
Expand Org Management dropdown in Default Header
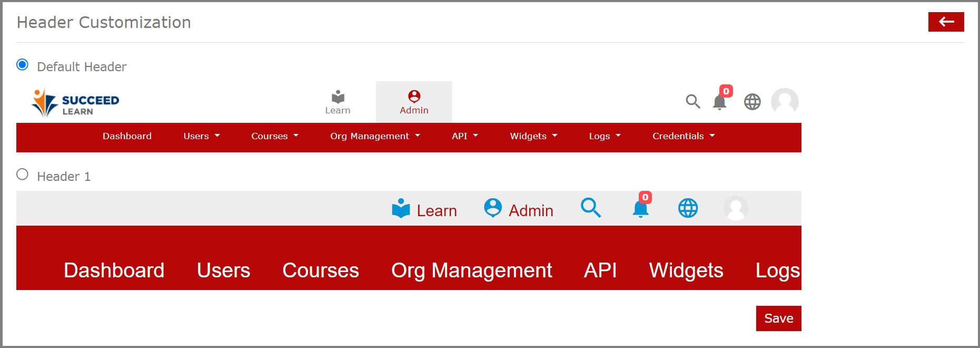pyautogui.click(x=375, y=136)
